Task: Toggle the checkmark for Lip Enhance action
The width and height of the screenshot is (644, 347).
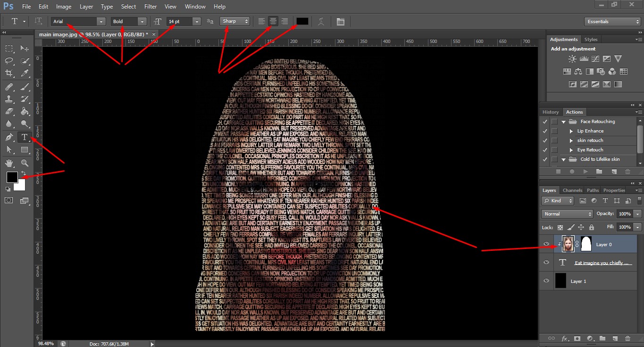Action: click(x=545, y=131)
